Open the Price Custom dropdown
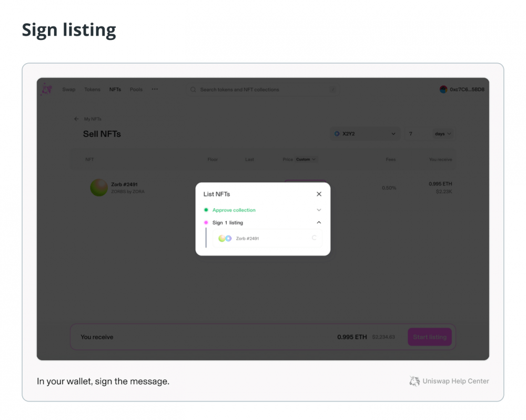This screenshot has width=526, height=420. point(306,160)
